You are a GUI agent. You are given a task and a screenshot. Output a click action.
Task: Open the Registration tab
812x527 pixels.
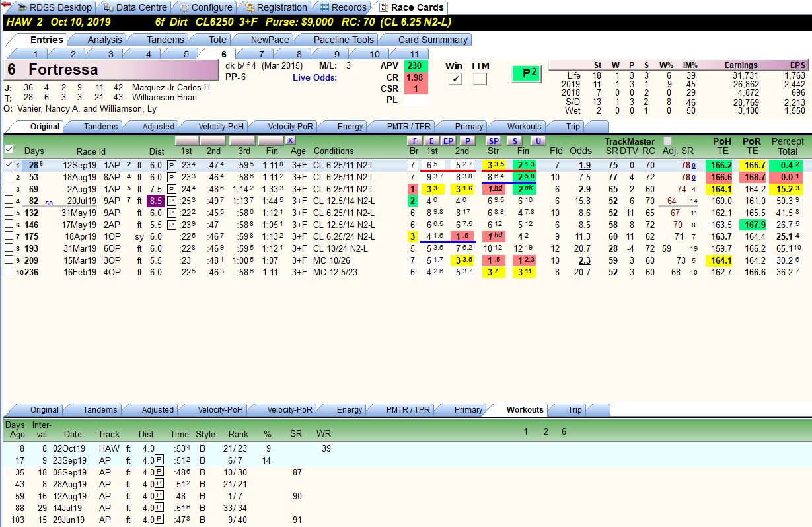point(275,7)
